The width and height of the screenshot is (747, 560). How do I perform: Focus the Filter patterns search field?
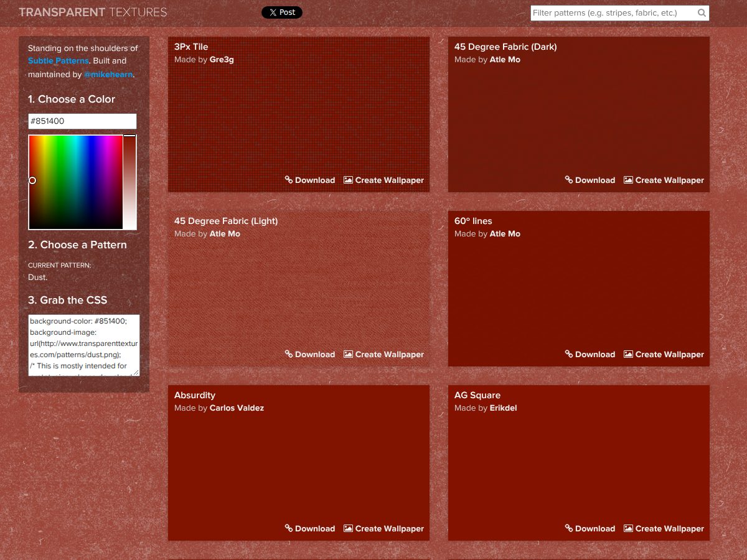620,13
